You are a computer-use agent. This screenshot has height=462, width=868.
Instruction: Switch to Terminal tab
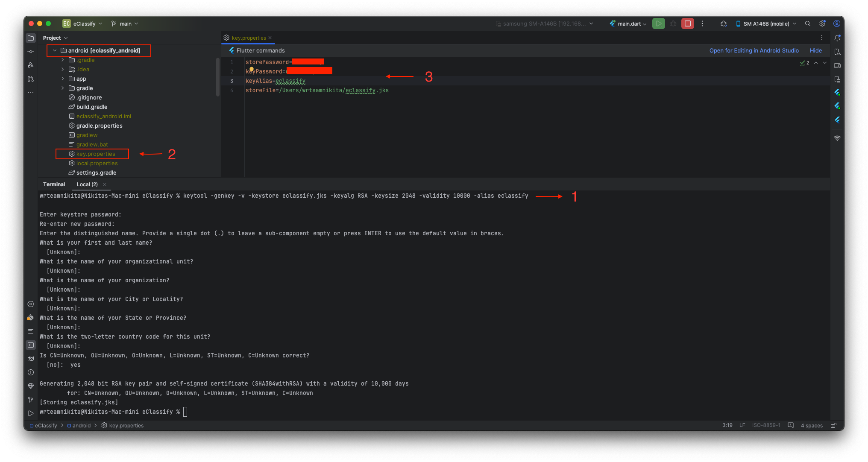(54, 184)
